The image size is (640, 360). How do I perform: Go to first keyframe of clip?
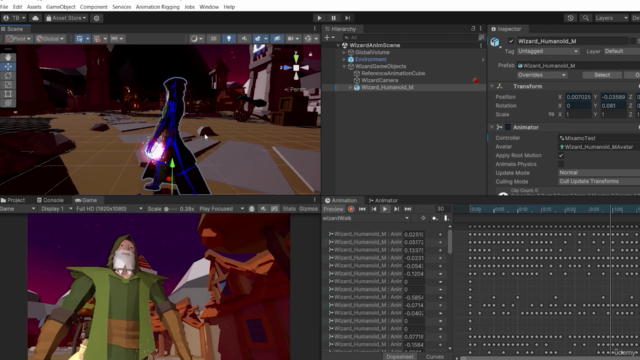(x=362, y=209)
